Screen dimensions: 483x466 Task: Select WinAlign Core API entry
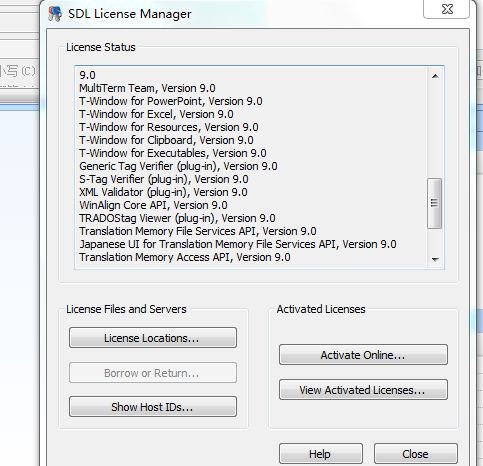153,205
